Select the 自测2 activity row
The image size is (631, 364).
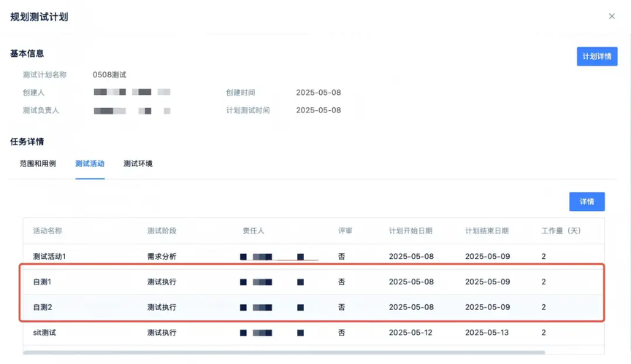coord(313,307)
